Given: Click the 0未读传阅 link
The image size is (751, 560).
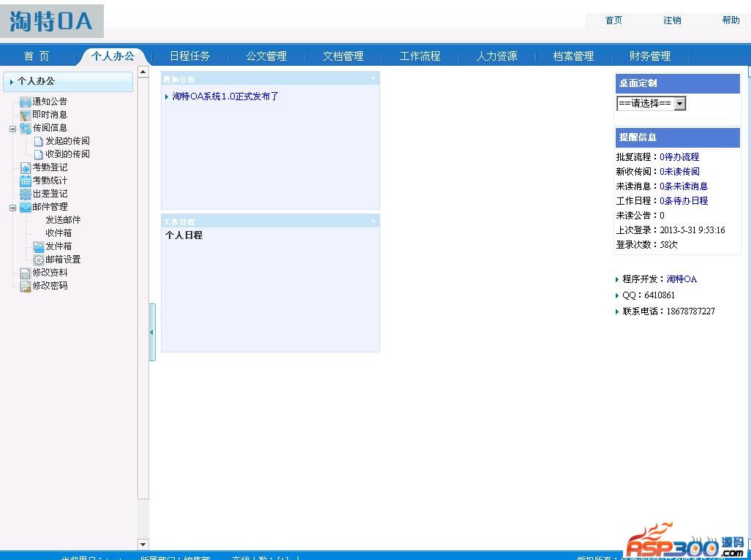Looking at the screenshot, I should pos(679,171).
